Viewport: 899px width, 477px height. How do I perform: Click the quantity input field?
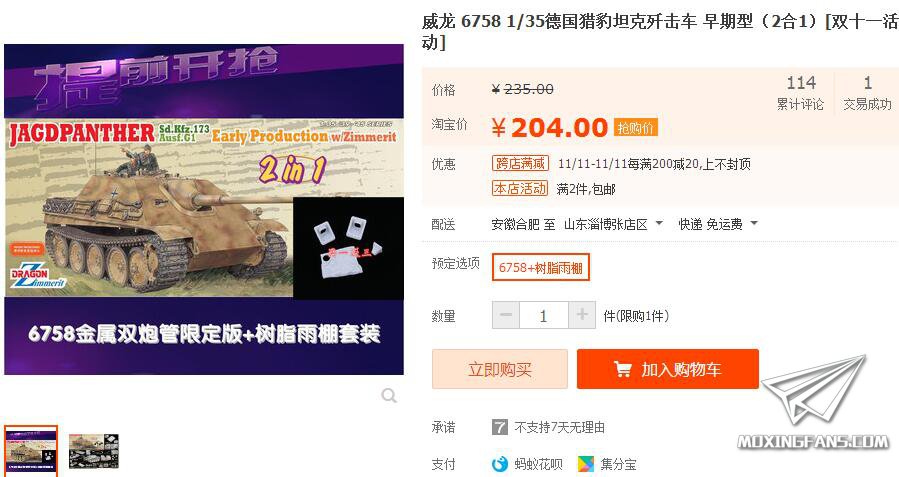(544, 315)
